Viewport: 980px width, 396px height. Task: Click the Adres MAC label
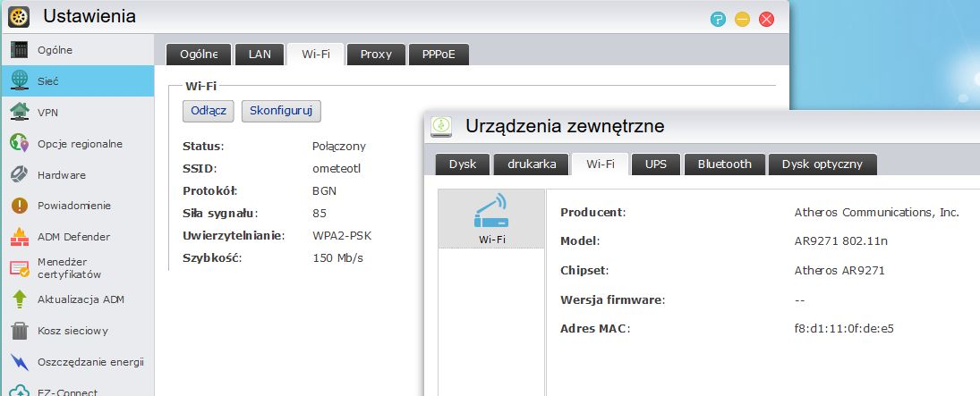(595, 329)
